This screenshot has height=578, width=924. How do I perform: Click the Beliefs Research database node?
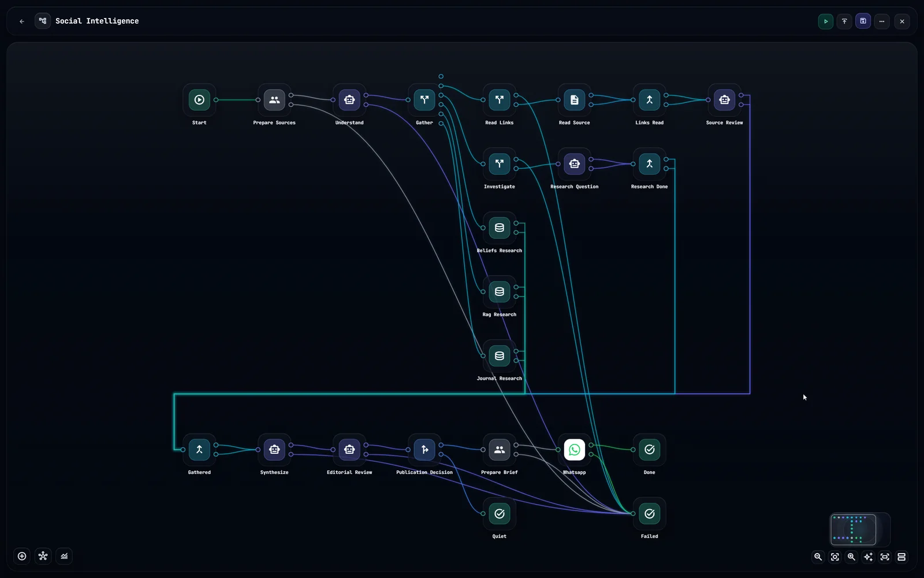(500, 228)
